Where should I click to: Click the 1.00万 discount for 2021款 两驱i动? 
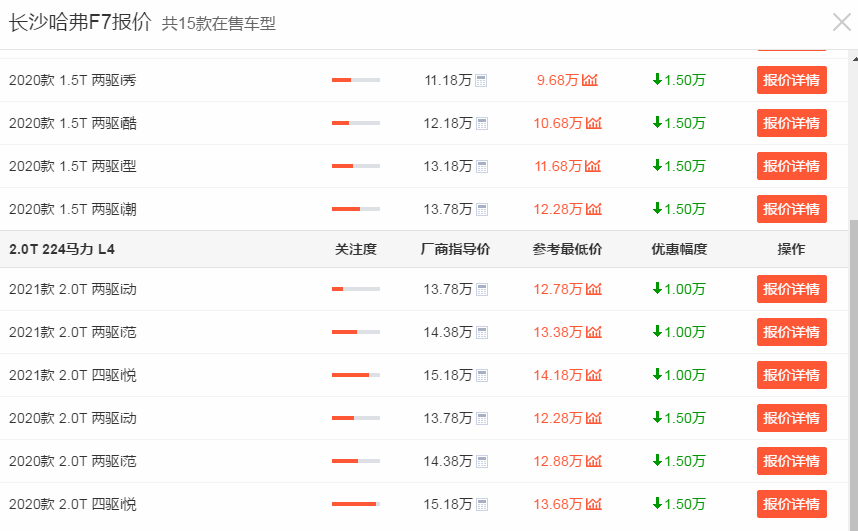pyautogui.click(x=679, y=289)
